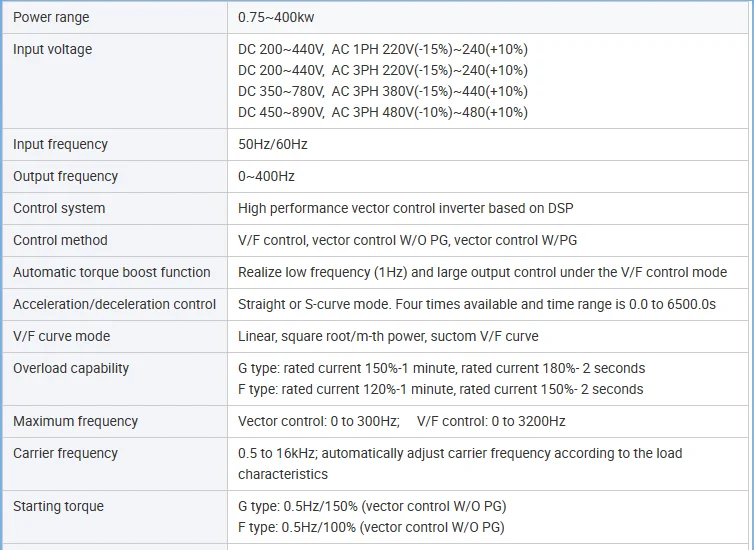Select the DC 450~890V voltage line
This screenshot has width=754, height=550.
[382, 112]
